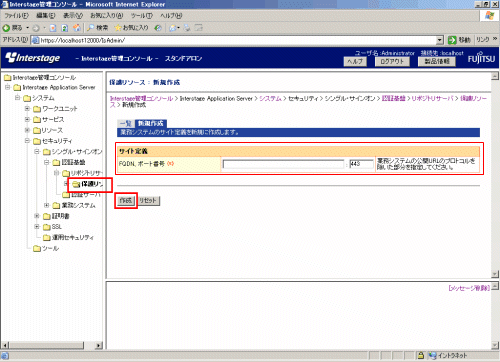Click the Refresh page toolbar icon
The image size is (500, 362).
[x=65, y=28]
